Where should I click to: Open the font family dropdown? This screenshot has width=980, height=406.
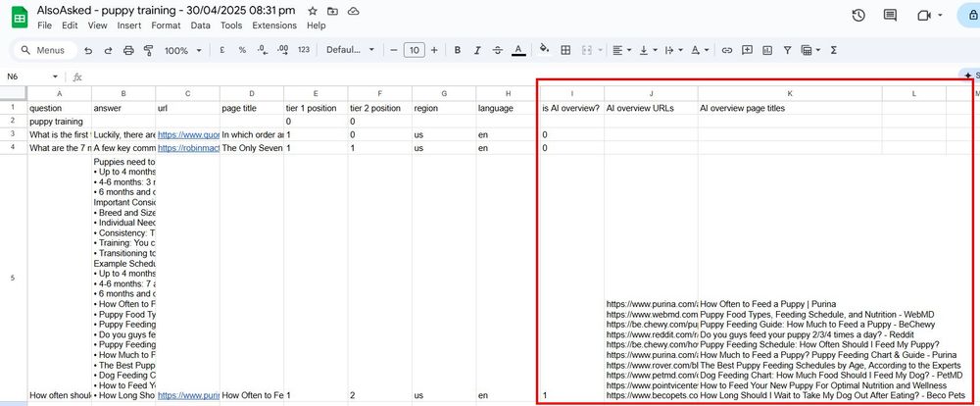pyautogui.click(x=350, y=50)
